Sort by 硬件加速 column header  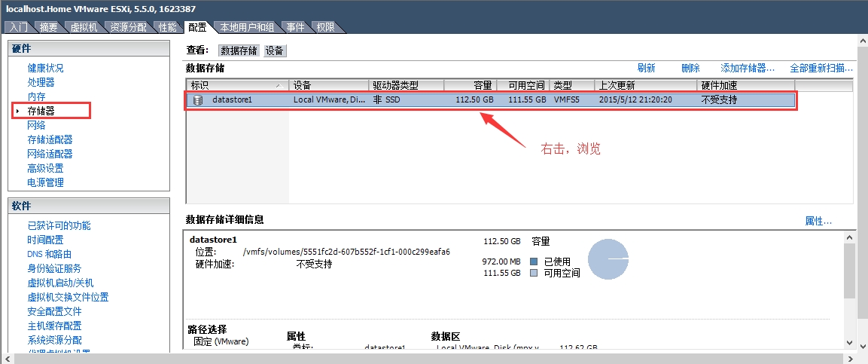(x=745, y=85)
